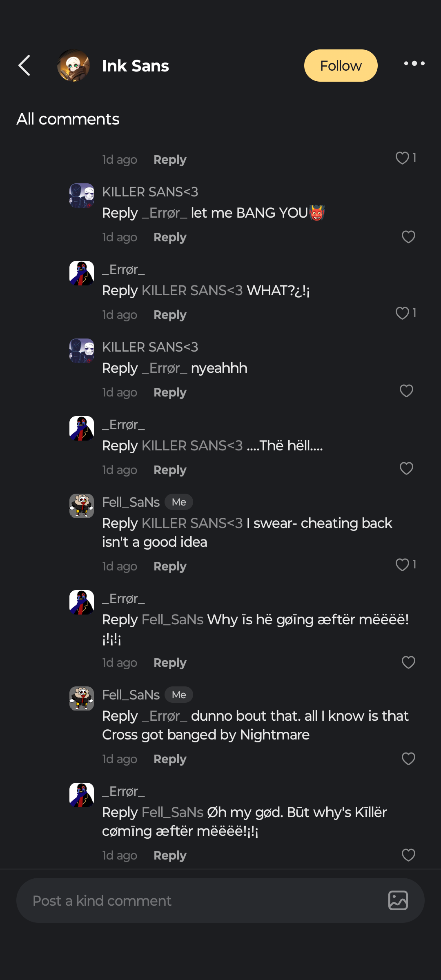Viewport: 441px width, 980px height.
Task: Like the 'Why īs hë gøīng æftër' comment
Action: click(408, 662)
